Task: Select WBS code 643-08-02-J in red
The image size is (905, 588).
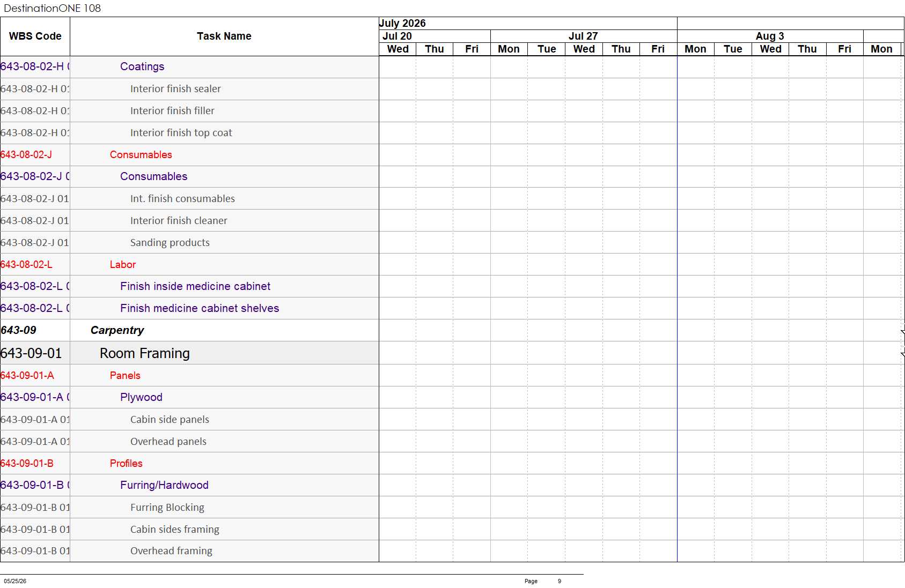Action: click(x=26, y=155)
